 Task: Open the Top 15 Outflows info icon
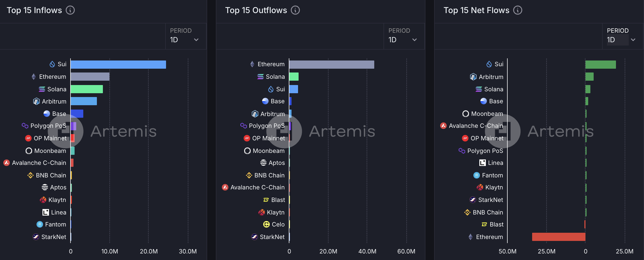(295, 10)
